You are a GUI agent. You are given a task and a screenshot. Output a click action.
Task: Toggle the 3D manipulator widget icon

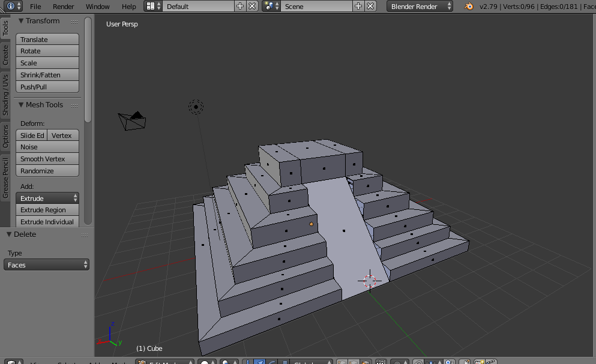coord(247,361)
